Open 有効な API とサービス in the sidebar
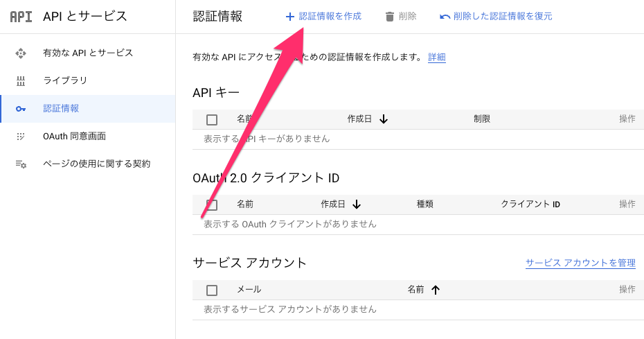This screenshot has width=644, height=339. click(88, 53)
